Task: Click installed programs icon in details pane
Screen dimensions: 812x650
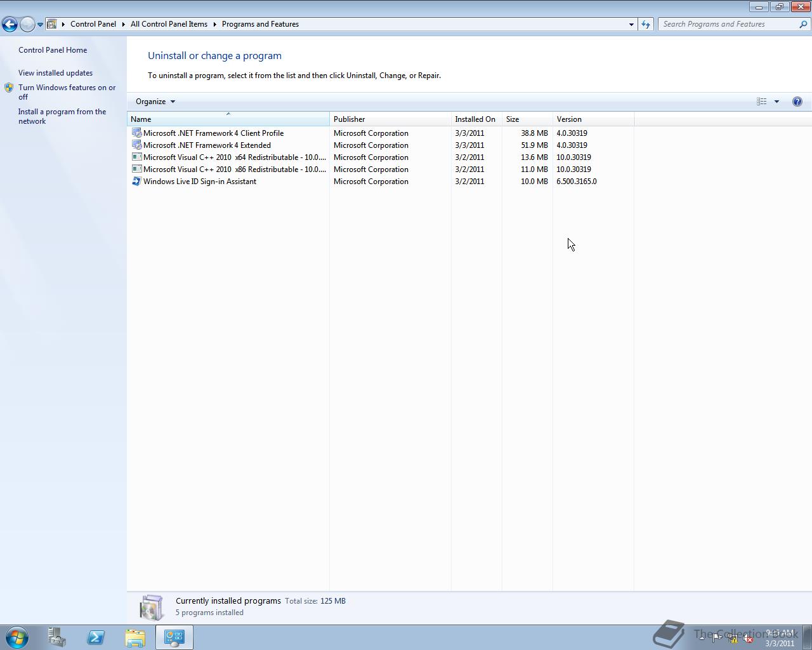Action: 152,607
